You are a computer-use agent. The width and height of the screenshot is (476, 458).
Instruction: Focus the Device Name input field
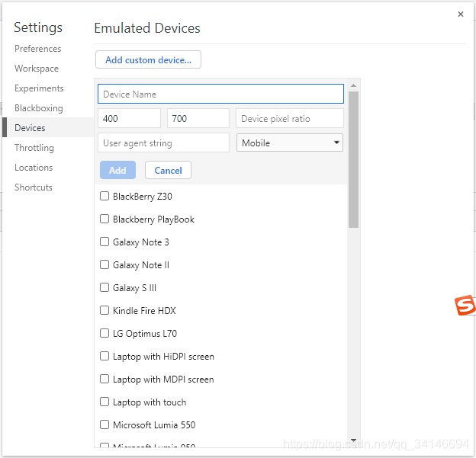point(220,94)
